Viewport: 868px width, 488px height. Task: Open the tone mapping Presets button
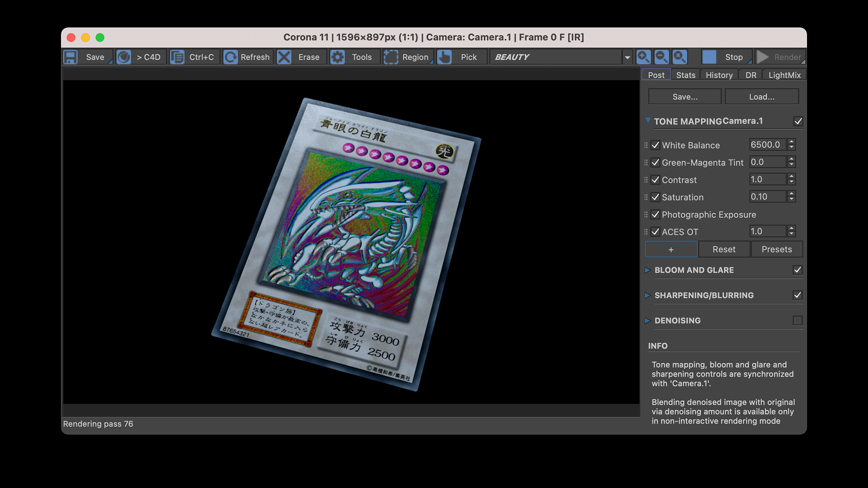(777, 249)
